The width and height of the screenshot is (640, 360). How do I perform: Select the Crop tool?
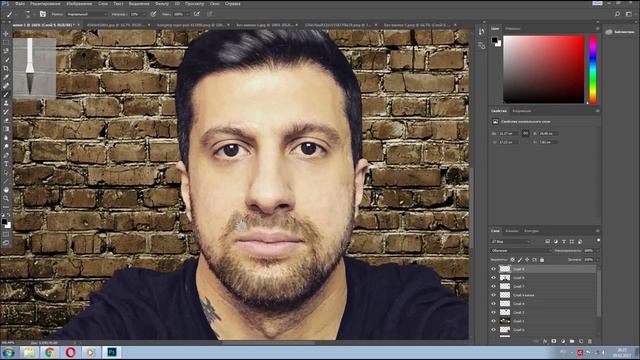6,69
